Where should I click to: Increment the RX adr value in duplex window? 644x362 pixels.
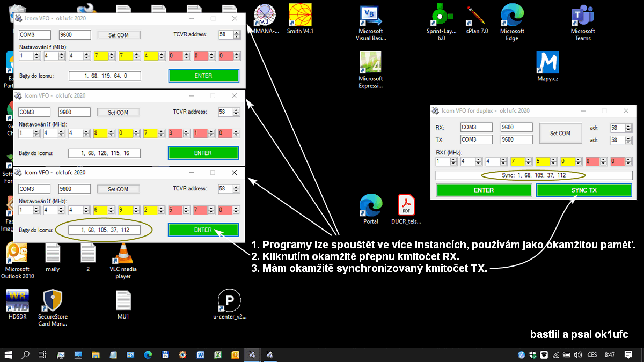click(x=628, y=126)
